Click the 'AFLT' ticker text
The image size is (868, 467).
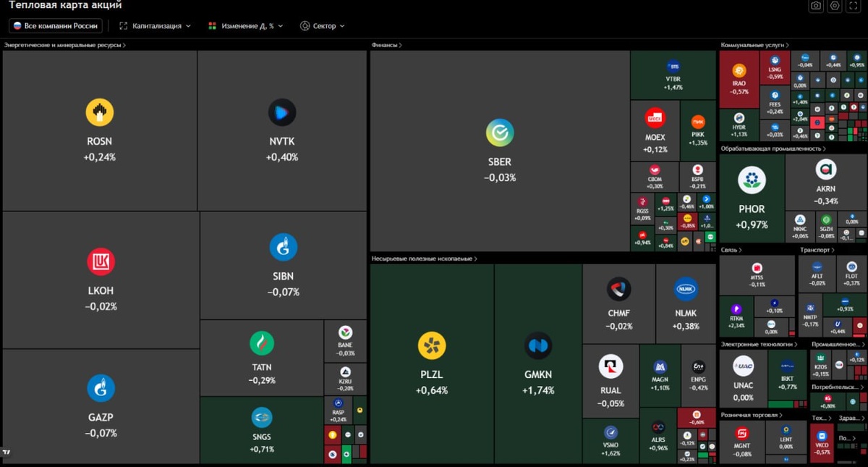[x=817, y=276]
